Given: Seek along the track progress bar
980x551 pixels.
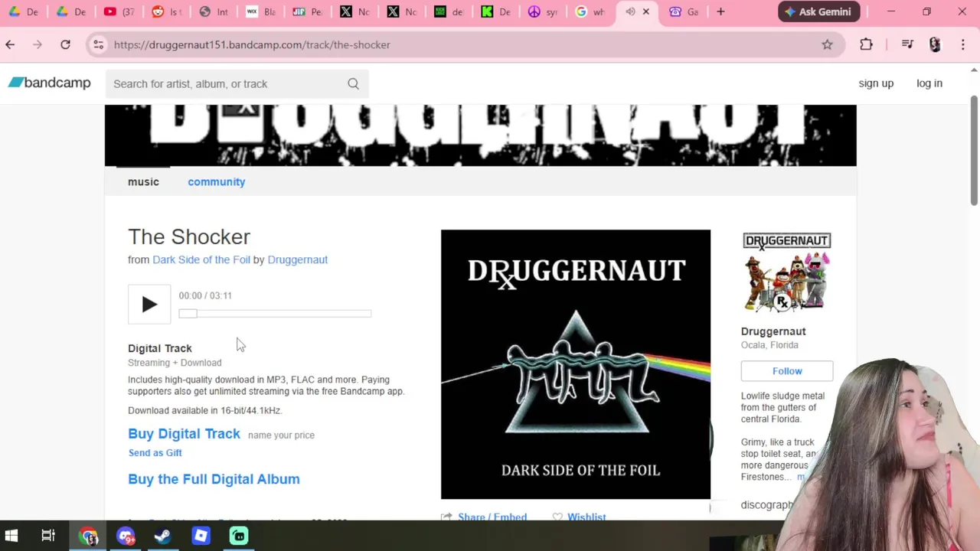Looking at the screenshot, I should (x=275, y=314).
